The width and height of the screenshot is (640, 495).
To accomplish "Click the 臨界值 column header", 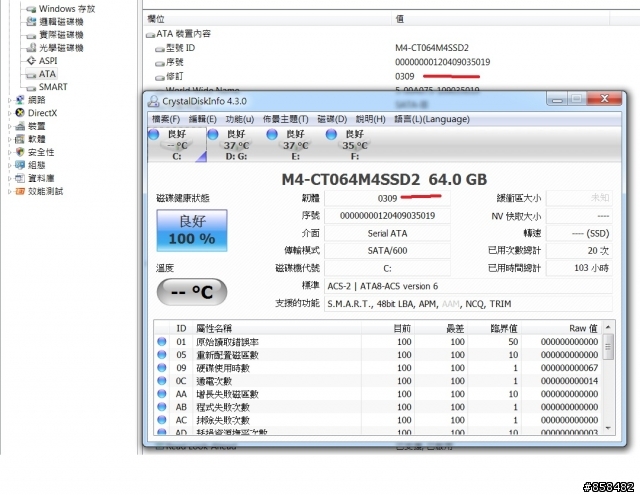I will [x=494, y=328].
